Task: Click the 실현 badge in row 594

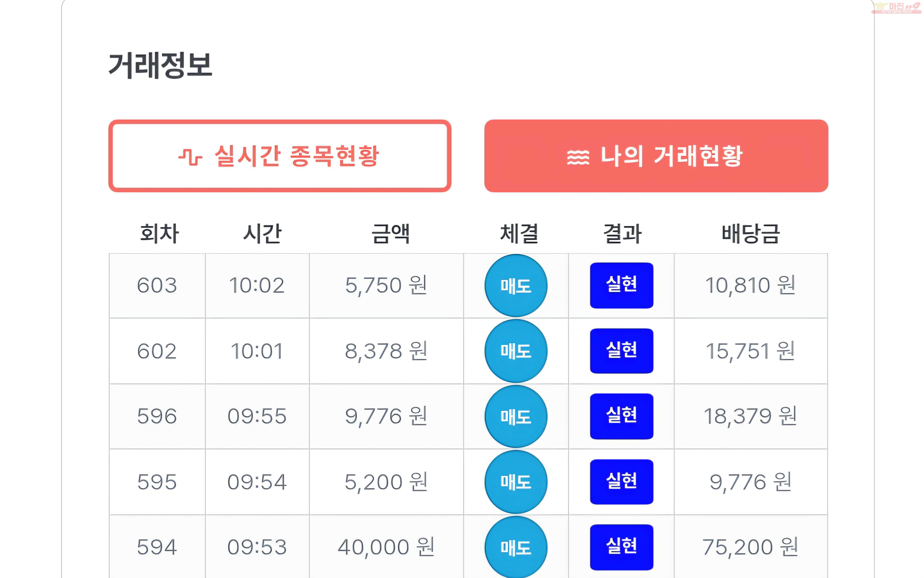Action: (x=622, y=547)
